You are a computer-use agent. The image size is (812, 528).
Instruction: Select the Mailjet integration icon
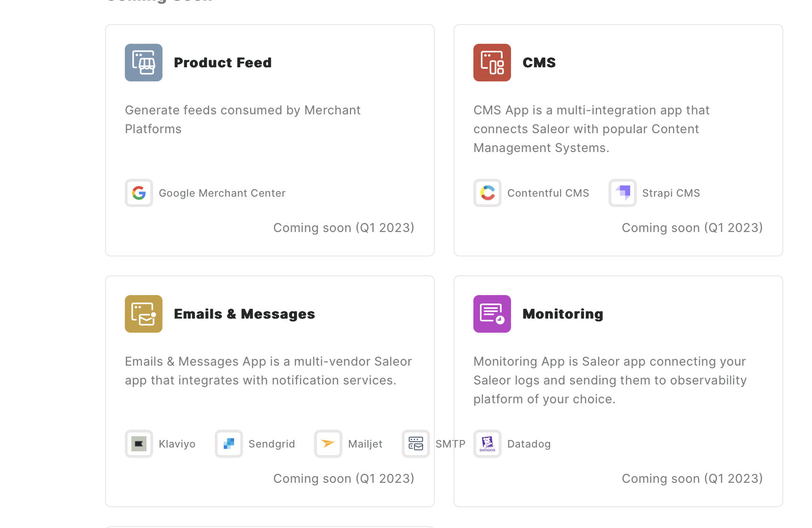point(328,444)
